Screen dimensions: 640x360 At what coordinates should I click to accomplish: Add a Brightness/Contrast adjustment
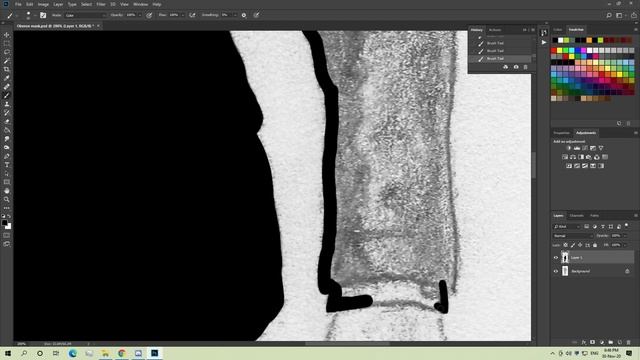pos(569,148)
